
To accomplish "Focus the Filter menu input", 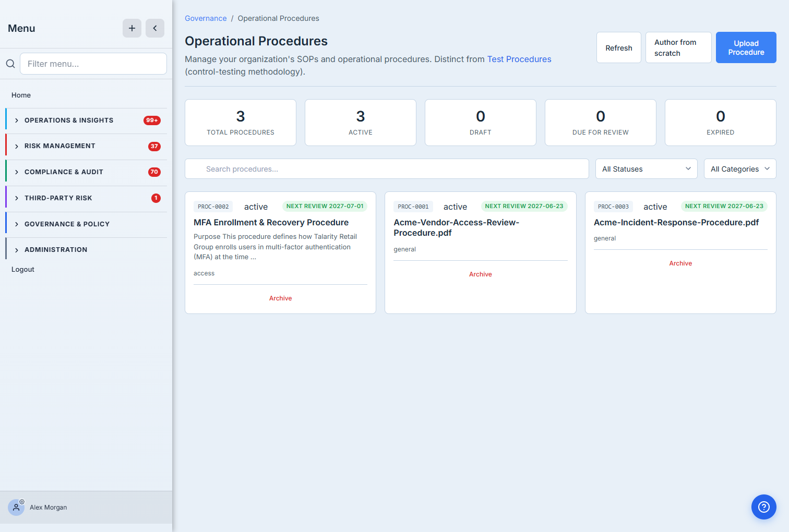I will pos(93,64).
